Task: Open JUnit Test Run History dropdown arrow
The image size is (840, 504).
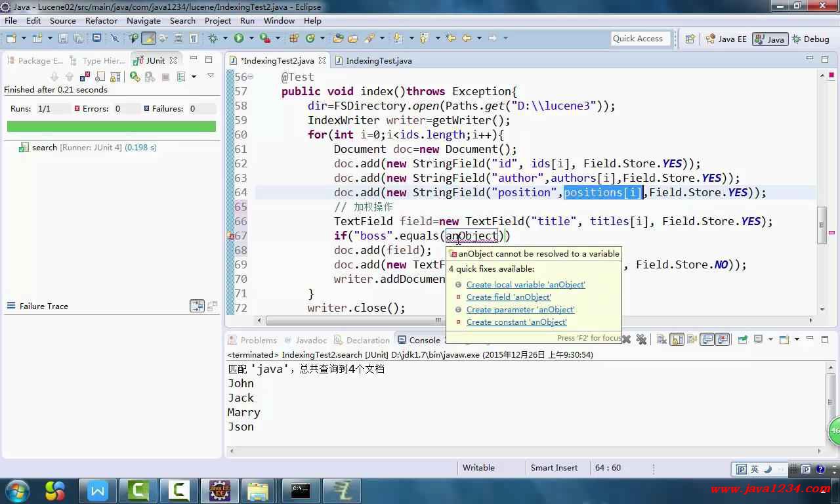Action: coord(194,77)
